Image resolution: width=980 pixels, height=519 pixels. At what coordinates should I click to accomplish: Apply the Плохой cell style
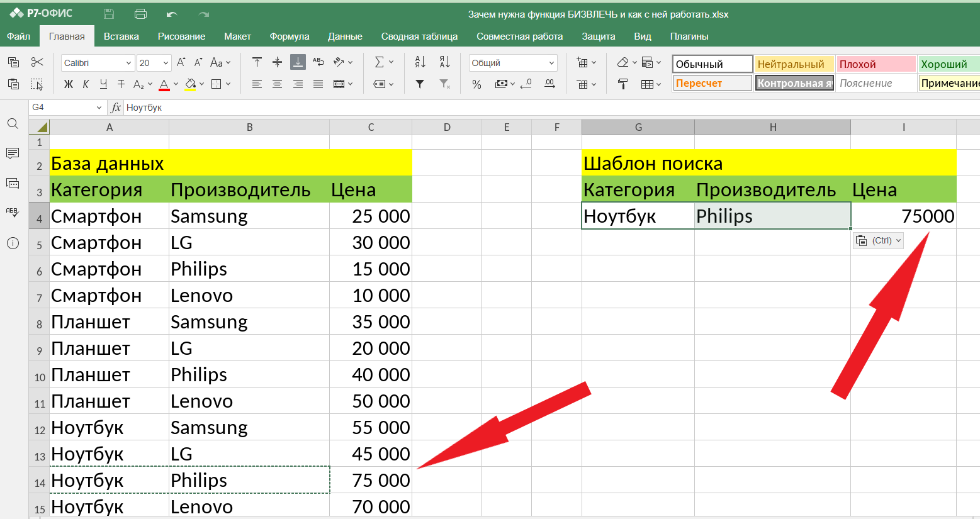[876, 64]
